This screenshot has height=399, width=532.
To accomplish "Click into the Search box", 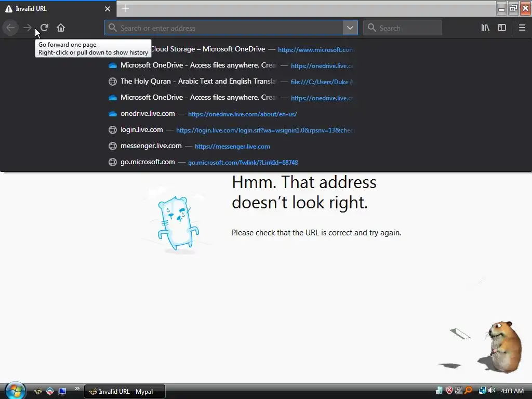I will 403,28.
